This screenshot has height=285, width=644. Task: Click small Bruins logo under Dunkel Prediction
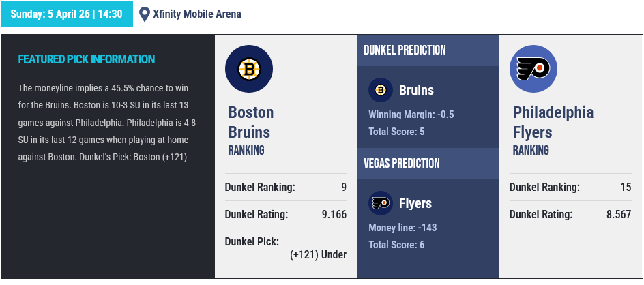(381, 90)
